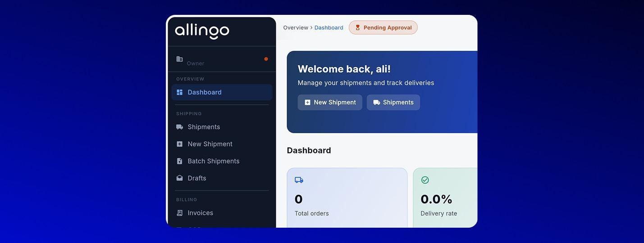Click the allingo logo
This screenshot has width=644, height=243.
[202, 31]
